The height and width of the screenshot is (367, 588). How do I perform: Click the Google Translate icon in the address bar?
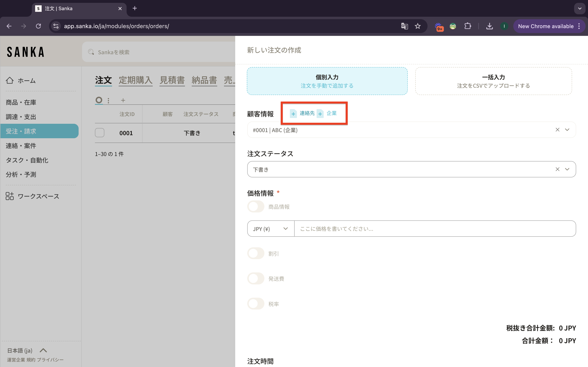click(404, 26)
